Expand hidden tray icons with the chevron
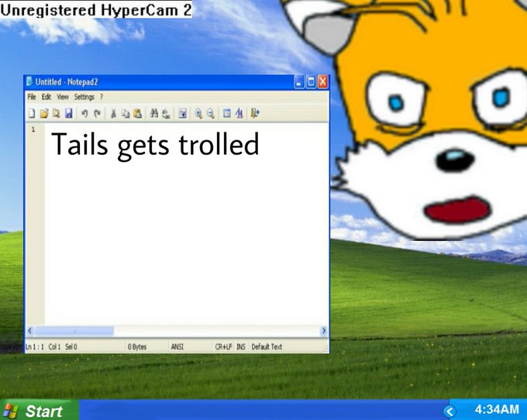 pos(449,411)
